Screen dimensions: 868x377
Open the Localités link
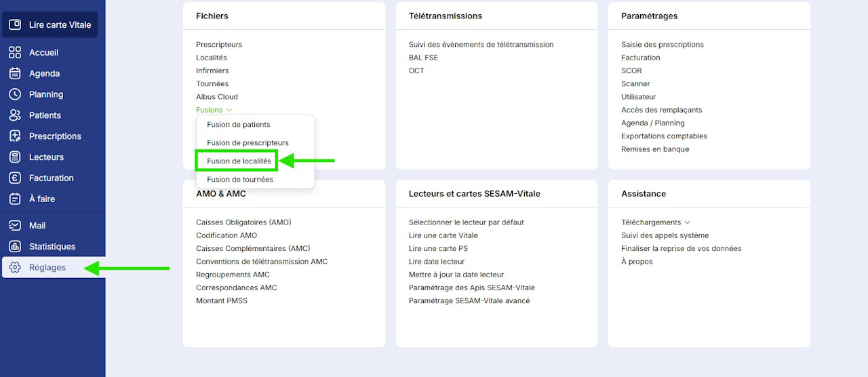click(212, 58)
